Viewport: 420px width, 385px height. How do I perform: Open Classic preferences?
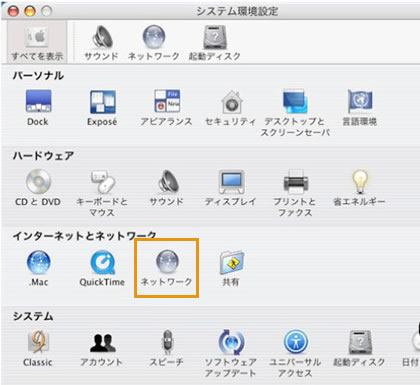coord(38,348)
